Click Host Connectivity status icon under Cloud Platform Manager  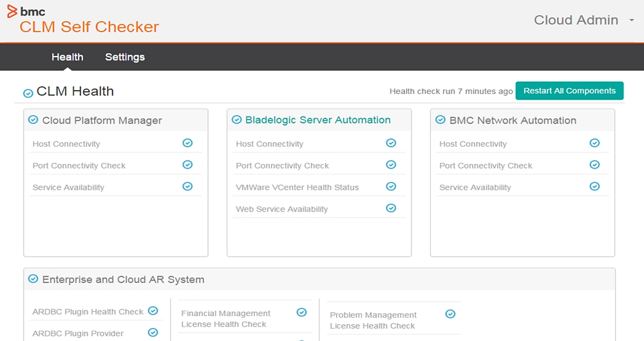(187, 143)
